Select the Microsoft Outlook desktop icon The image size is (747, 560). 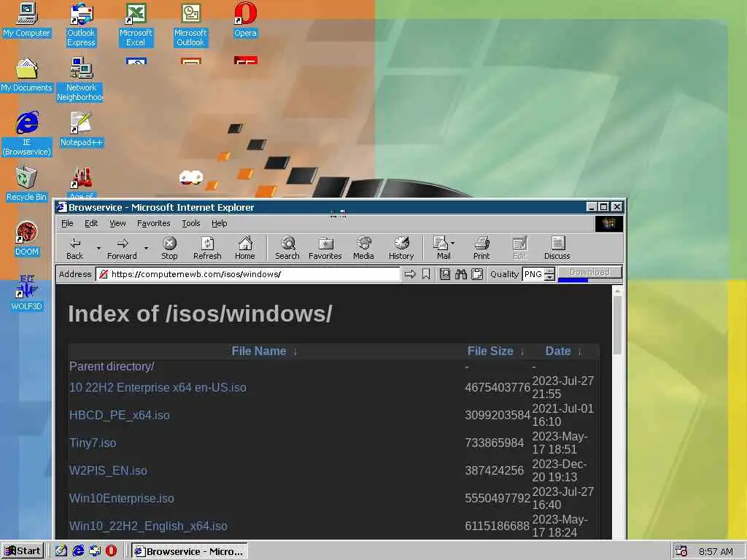(190, 24)
